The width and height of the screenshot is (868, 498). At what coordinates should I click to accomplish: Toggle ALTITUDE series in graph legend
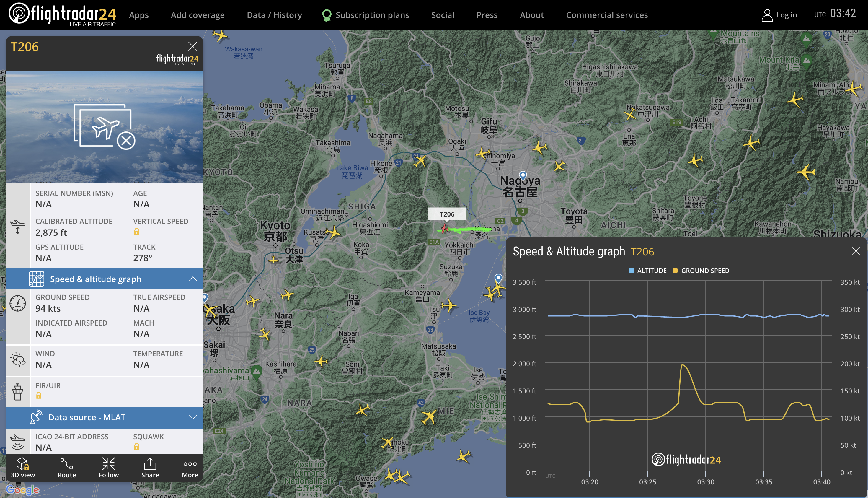648,271
